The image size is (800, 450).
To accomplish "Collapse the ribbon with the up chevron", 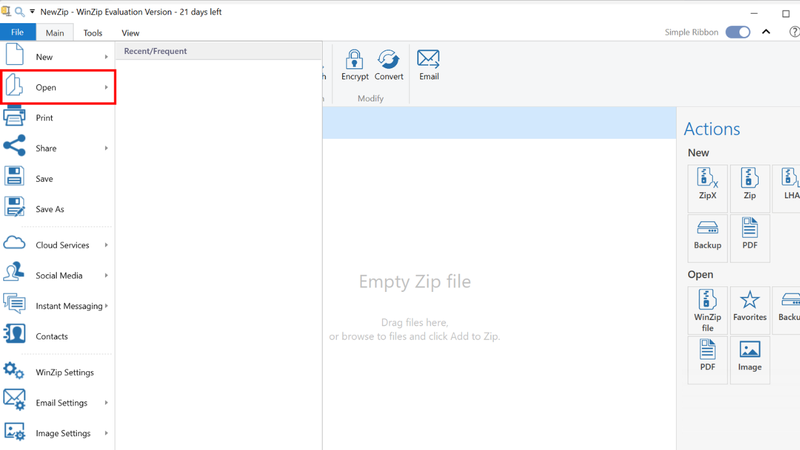I will 766,32.
